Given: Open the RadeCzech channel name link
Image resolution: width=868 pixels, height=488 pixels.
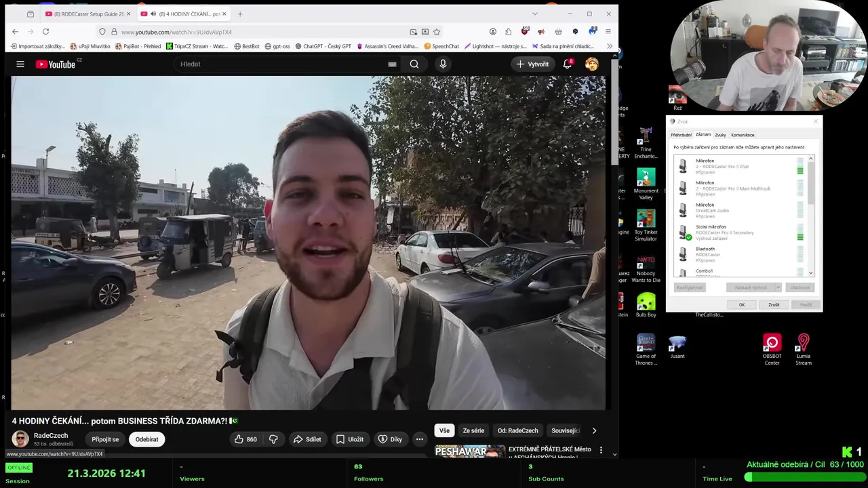Looking at the screenshot, I should tap(51, 435).
